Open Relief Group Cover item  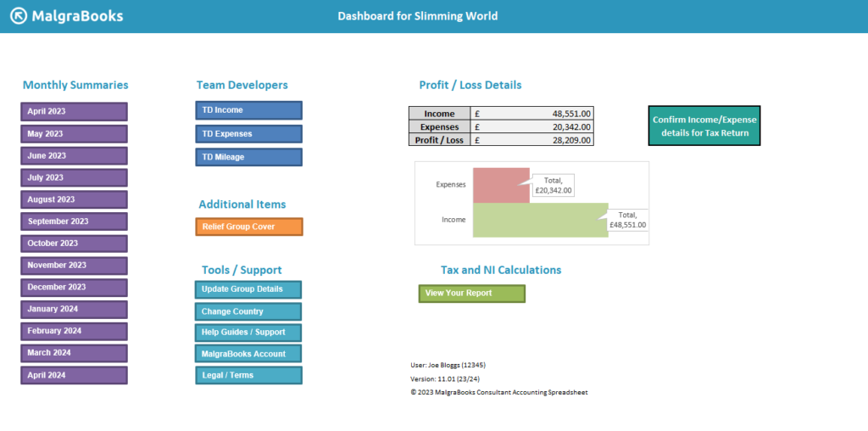click(249, 227)
